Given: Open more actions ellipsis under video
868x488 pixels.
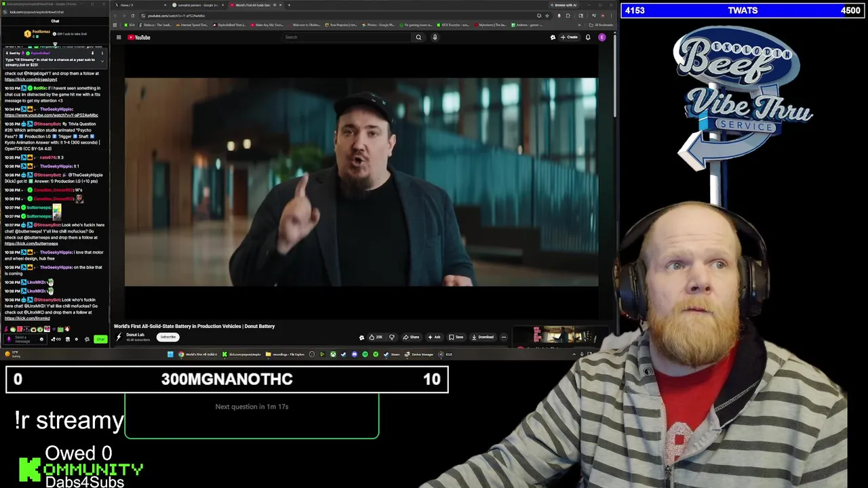Looking at the screenshot, I should (x=503, y=337).
